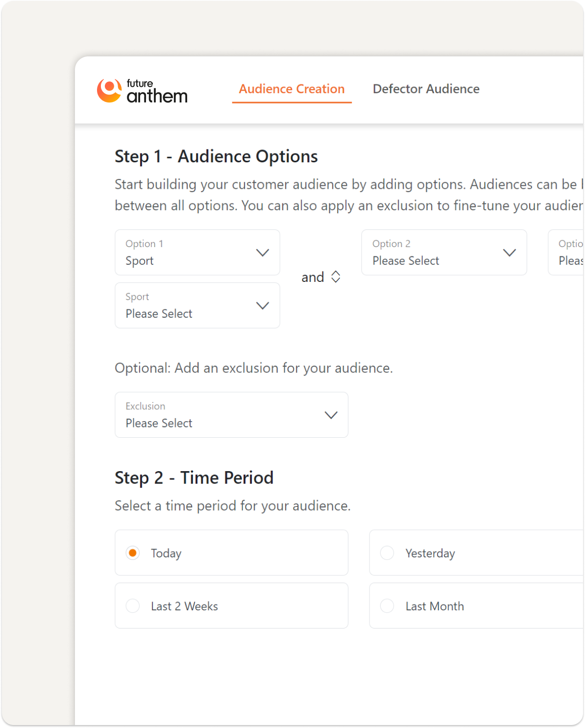Click the chevron arrow in Exclusion field
Viewport: 585px width, 728px height.
[331, 415]
